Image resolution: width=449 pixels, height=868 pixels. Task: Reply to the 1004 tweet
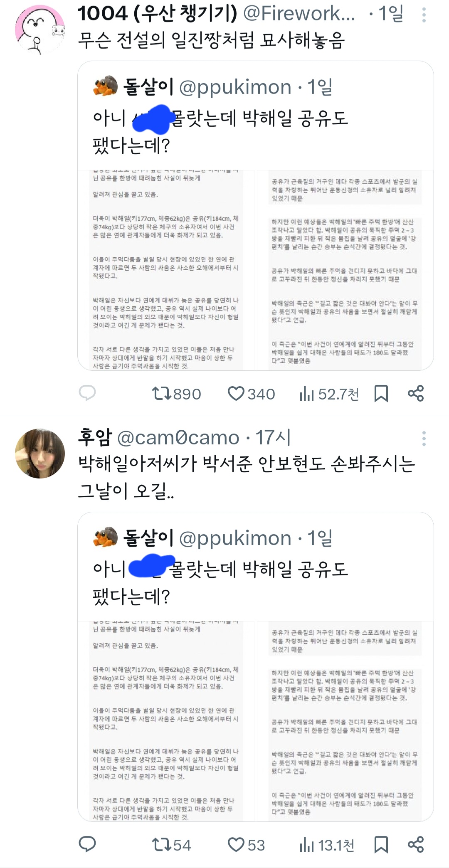tap(87, 393)
